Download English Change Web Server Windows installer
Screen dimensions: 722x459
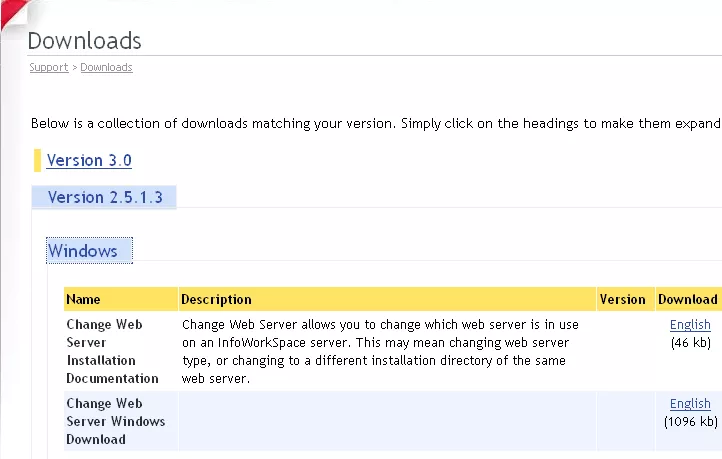pos(690,403)
